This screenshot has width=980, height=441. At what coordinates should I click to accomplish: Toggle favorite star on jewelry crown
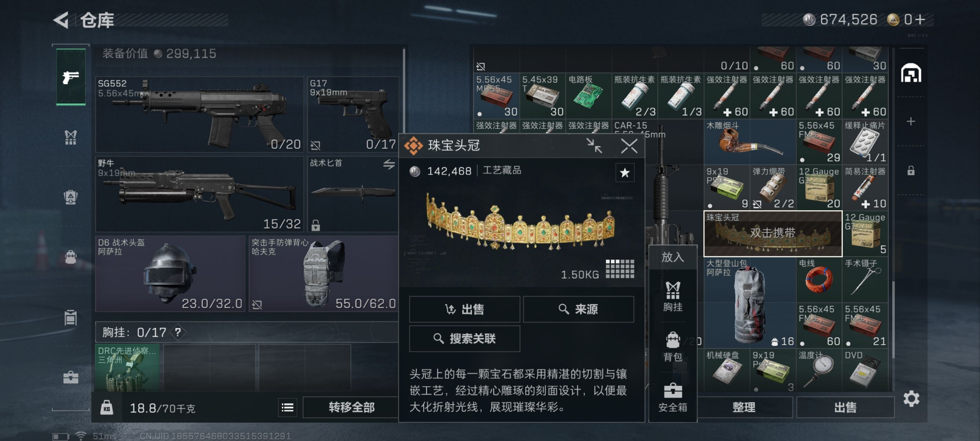[x=625, y=173]
